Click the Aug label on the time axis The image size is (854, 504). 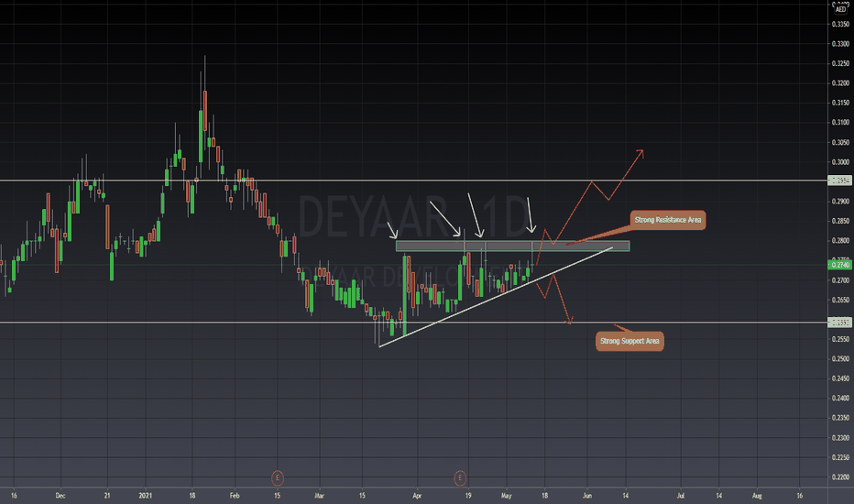point(757,496)
